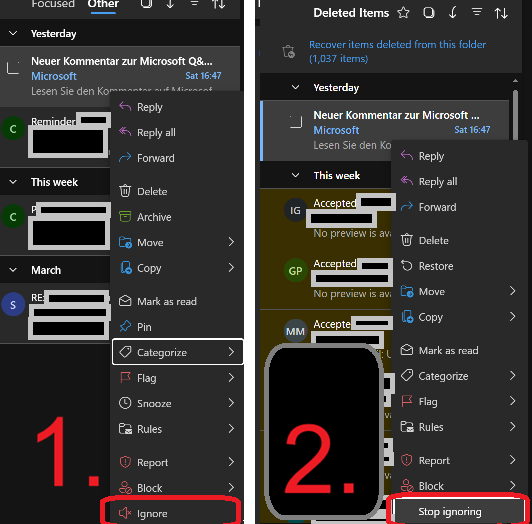Choose Archive in the left context menu

(177, 217)
